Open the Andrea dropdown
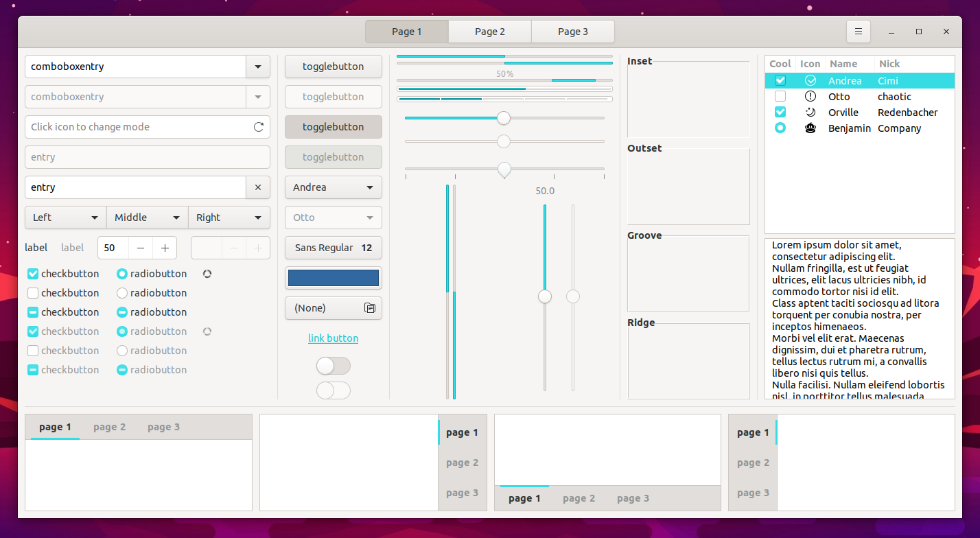The image size is (980, 538). [x=333, y=187]
